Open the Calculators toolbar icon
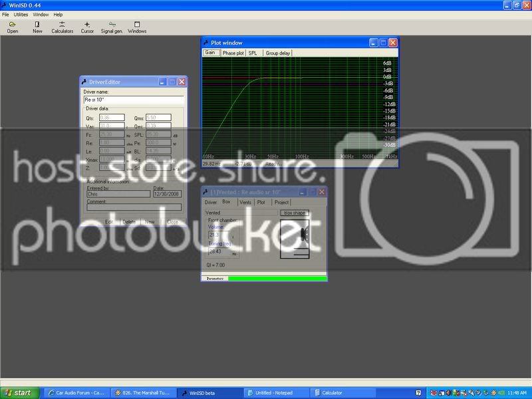 [62, 27]
